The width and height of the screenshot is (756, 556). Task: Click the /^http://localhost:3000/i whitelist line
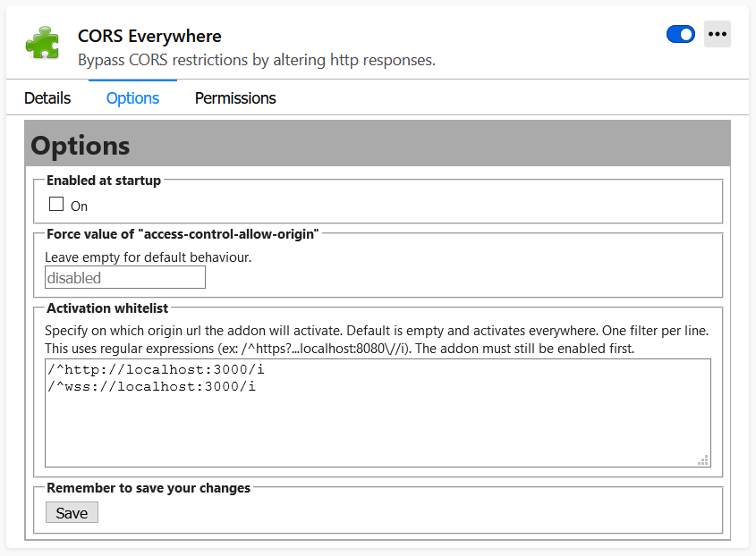click(x=157, y=369)
